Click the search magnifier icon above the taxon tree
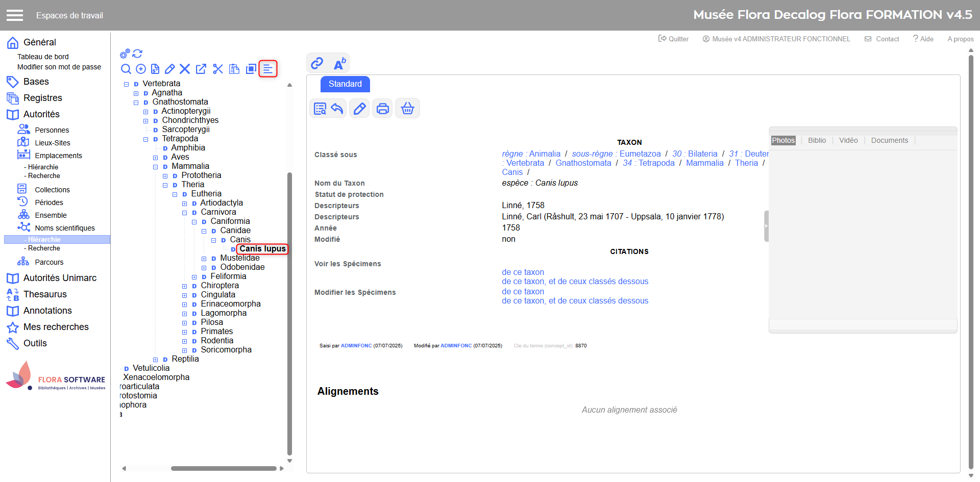 tap(126, 69)
